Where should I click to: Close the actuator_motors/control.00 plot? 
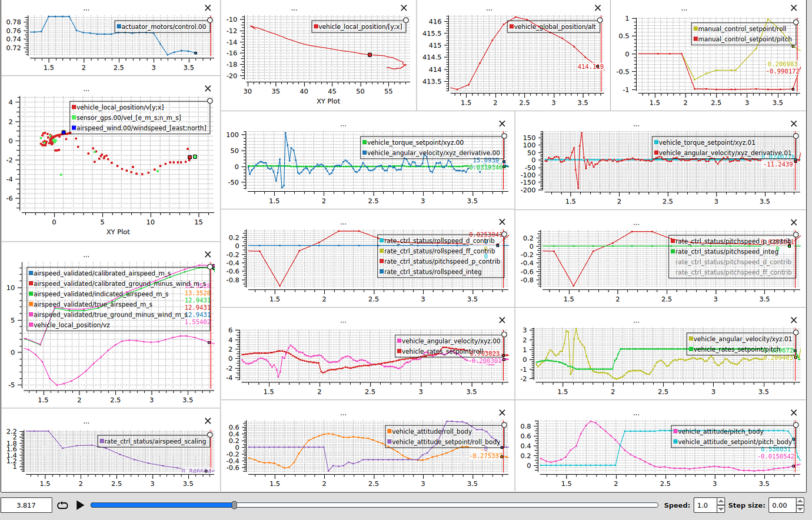coord(208,8)
